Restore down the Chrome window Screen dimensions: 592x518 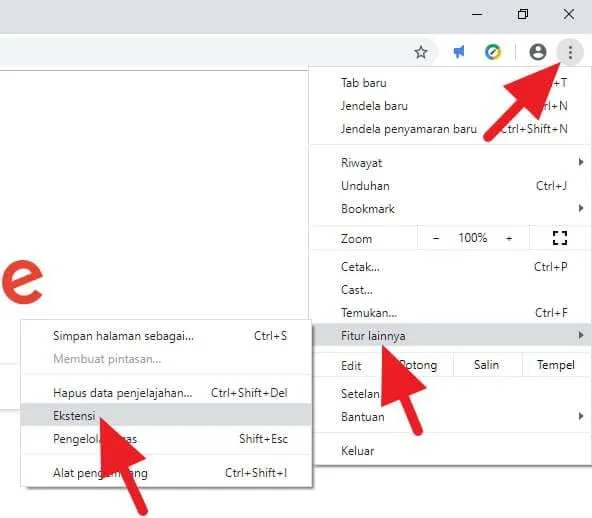tap(523, 14)
